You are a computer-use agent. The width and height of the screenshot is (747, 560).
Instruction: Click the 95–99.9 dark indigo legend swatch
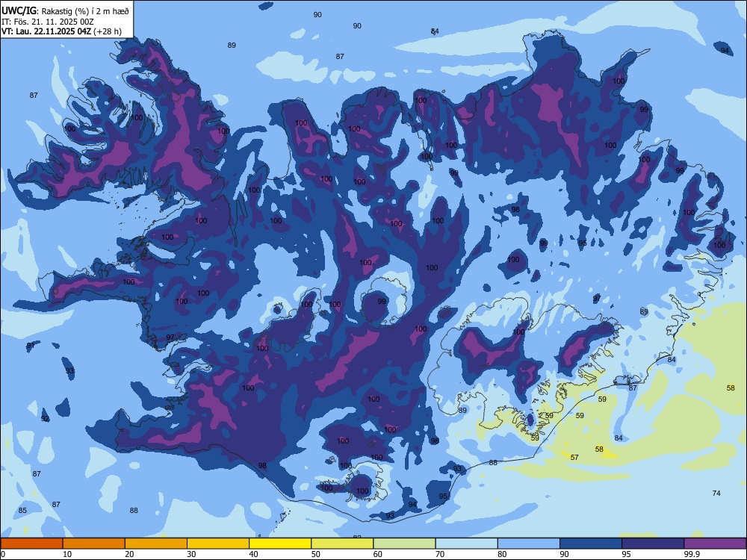(x=653, y=544)
